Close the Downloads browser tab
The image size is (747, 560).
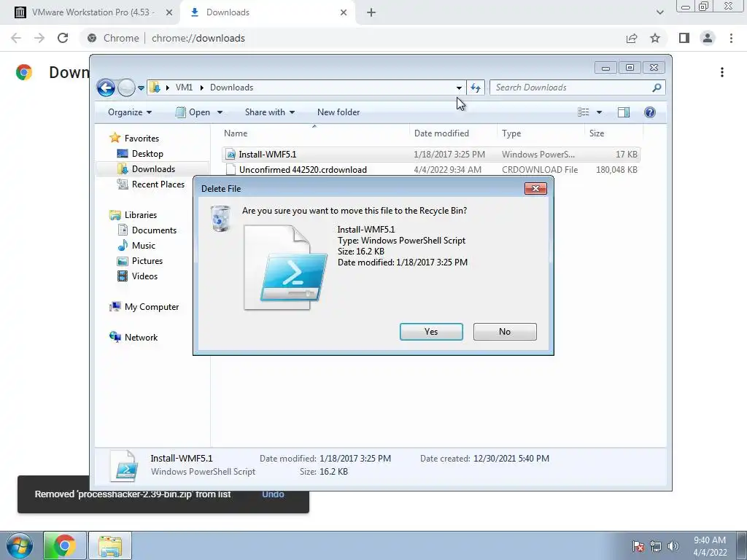(x=344, y=12)
